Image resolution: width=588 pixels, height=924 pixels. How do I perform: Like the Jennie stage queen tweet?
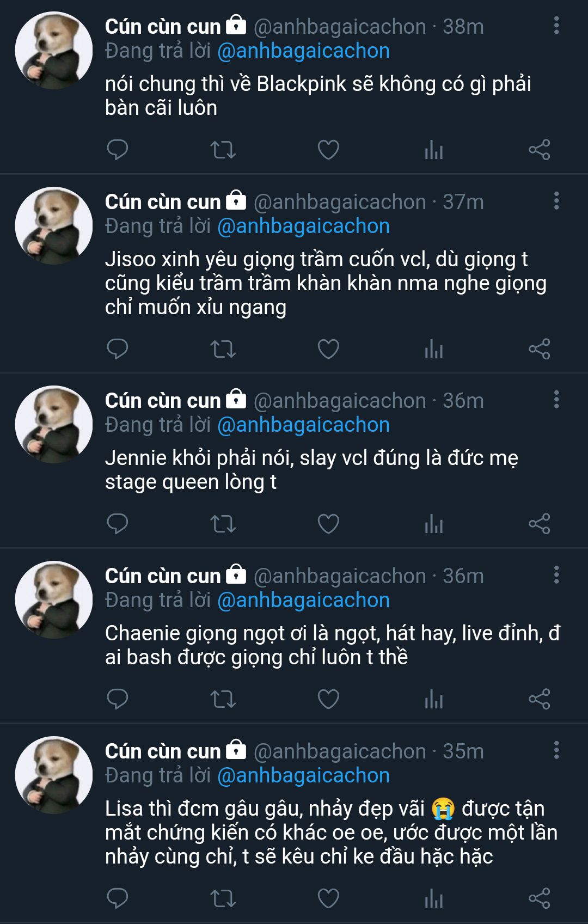pyautogui.click(x=328, y=524)
